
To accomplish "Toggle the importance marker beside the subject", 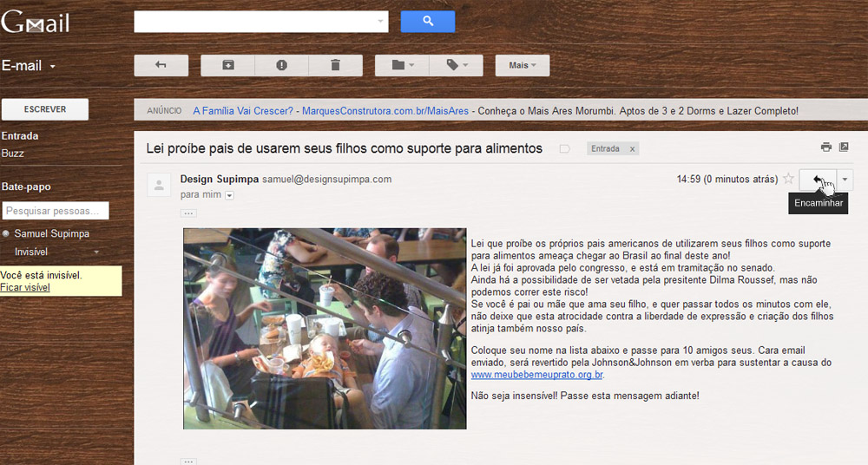I will [565, 148].
